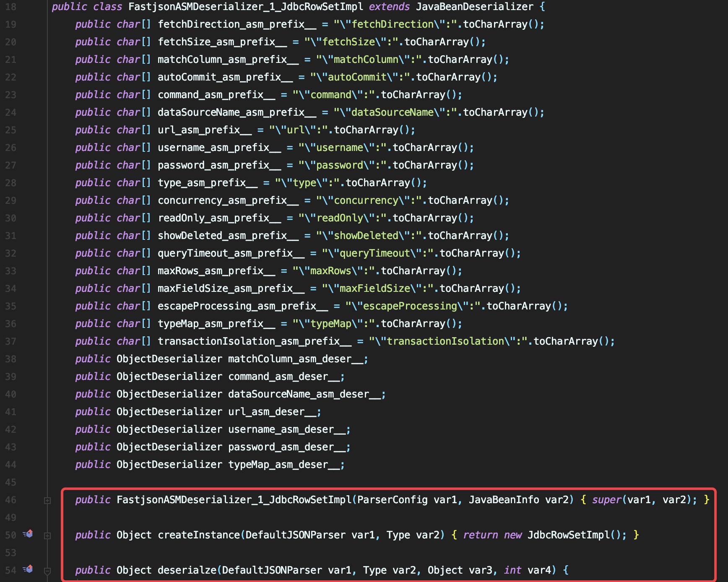The image size is (728, 582).
Task: Click the type_asm_prefix__ field name
Action: [x=208, y=183]
